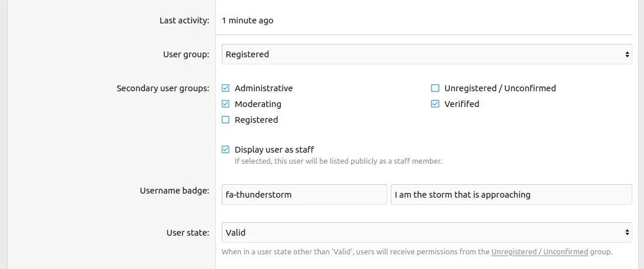
Task: Click the 'Valid' value in User state
Action: click(236, 232)
